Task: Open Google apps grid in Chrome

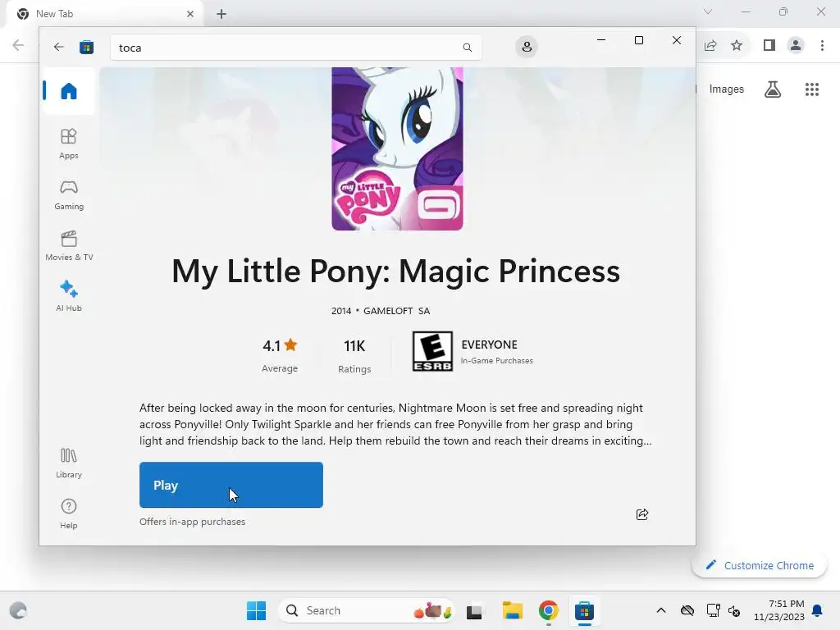Action: 812,89
